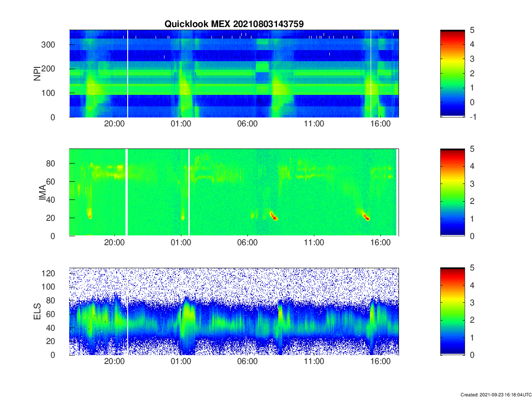Click the 11:00 tick under the NPI plot
Screen dimensions: 532x399
[x=314, y=124]
